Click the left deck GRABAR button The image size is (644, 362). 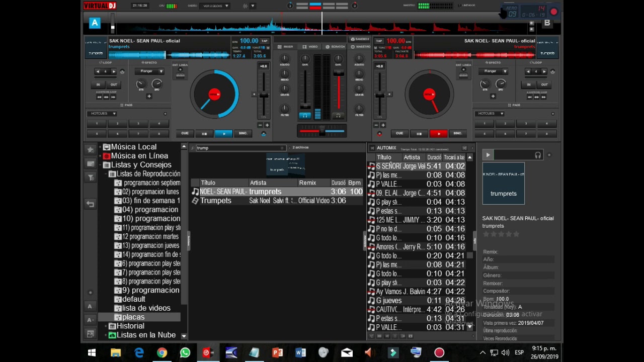click(180, 75)
